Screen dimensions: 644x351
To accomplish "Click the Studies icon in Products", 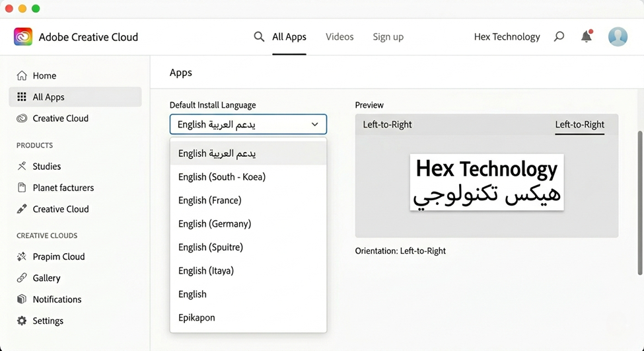I will tap(22, 166).
